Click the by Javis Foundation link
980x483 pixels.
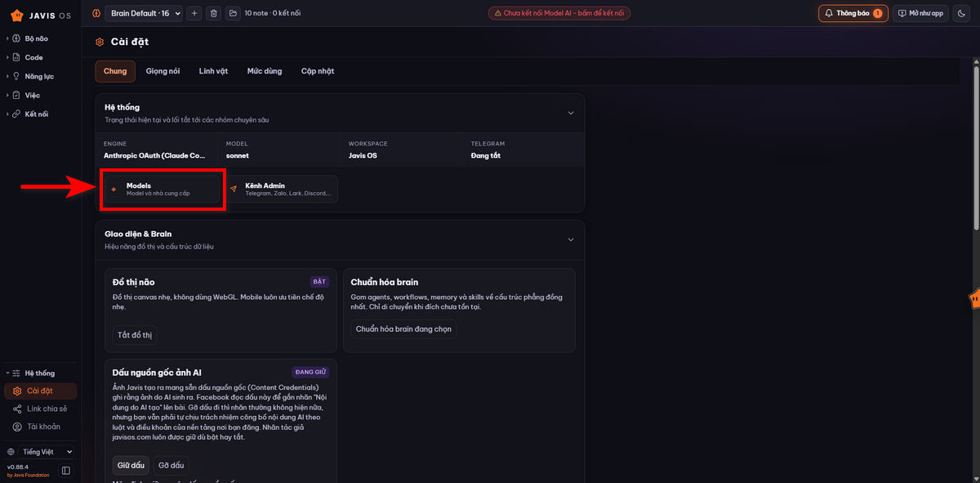[29, 475]
